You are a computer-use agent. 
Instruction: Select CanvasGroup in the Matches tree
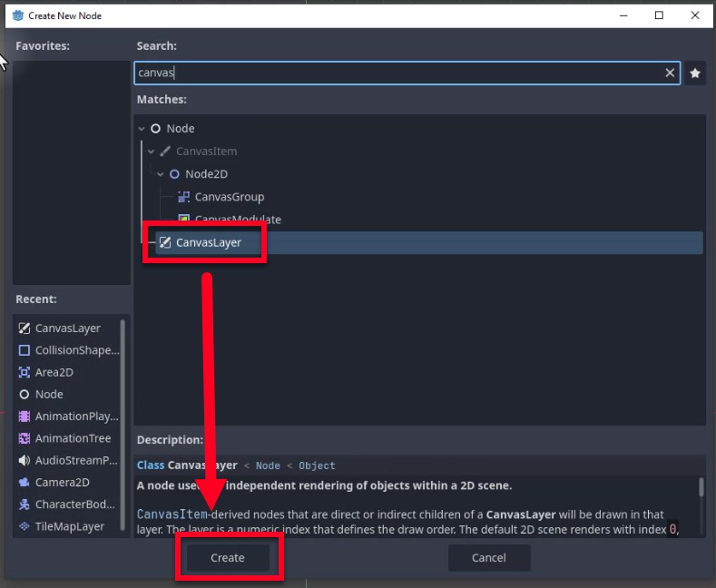coord(230,197)
